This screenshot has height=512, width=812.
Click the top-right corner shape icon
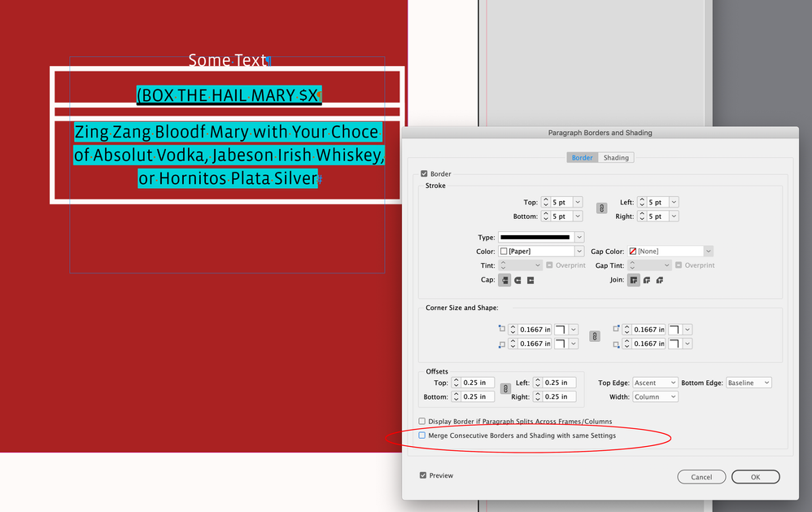pyautogui.click(x=674, y=330)
